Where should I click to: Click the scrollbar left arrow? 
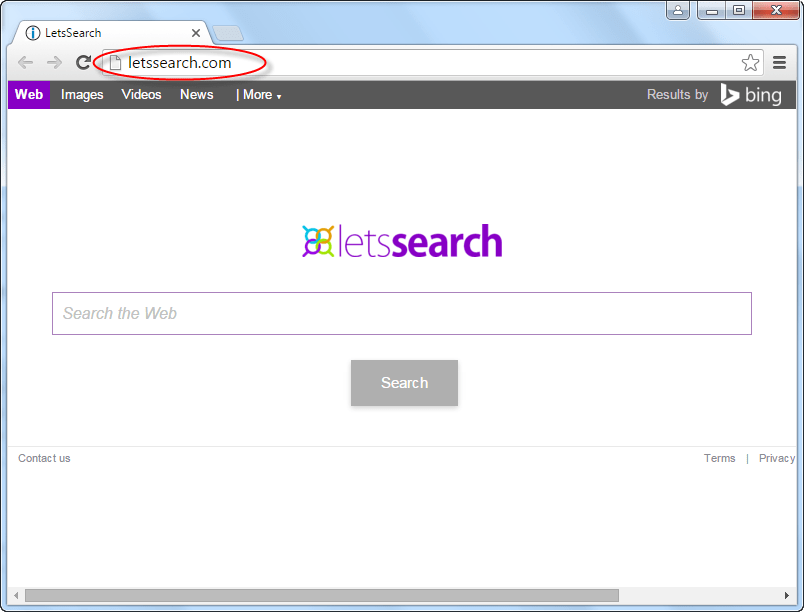coord(16,595)
